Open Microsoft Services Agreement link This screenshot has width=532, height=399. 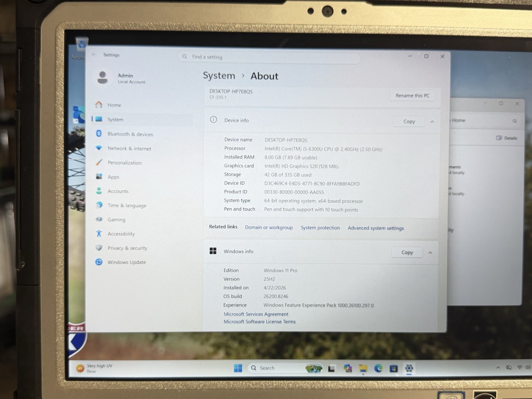tap(256, 314)
